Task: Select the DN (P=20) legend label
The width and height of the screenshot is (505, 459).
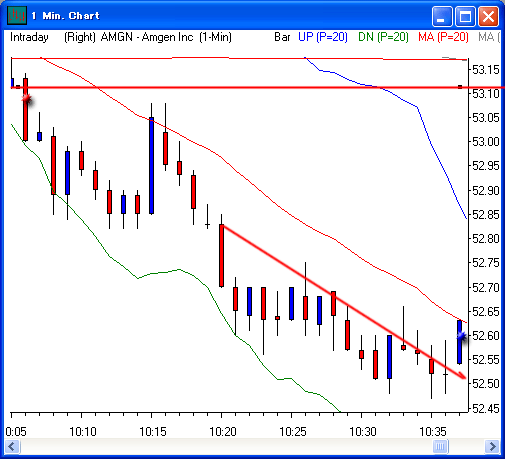Action: click(383, 37)
